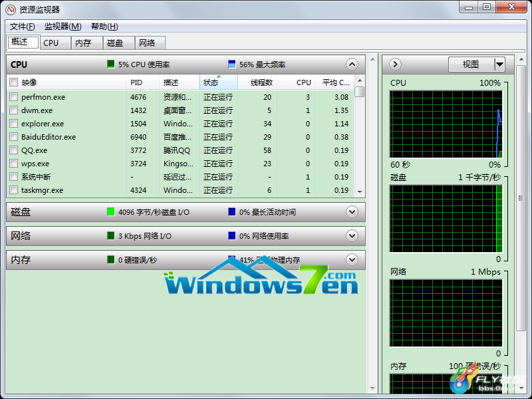This screenshot has height=399, width=532.
Task: Open the 视图 dropdown arrow
Action: 499,64
